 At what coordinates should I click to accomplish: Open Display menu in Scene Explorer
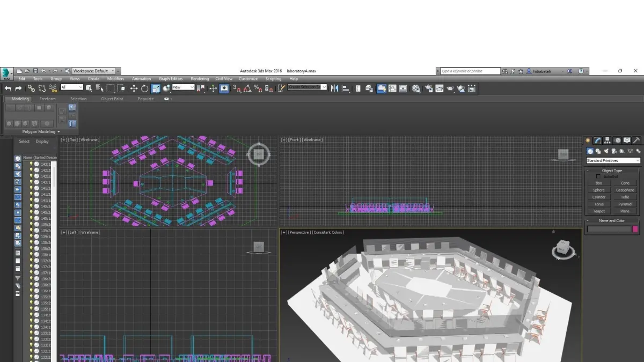click(42, 142)
